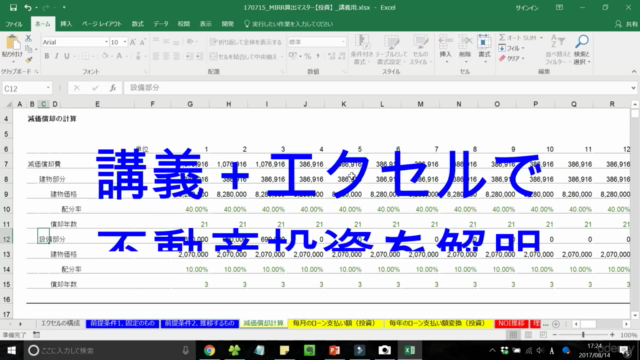The image size is (640, 360).
Task: Toggle Bold formatting
Action: tap(47, 56)
